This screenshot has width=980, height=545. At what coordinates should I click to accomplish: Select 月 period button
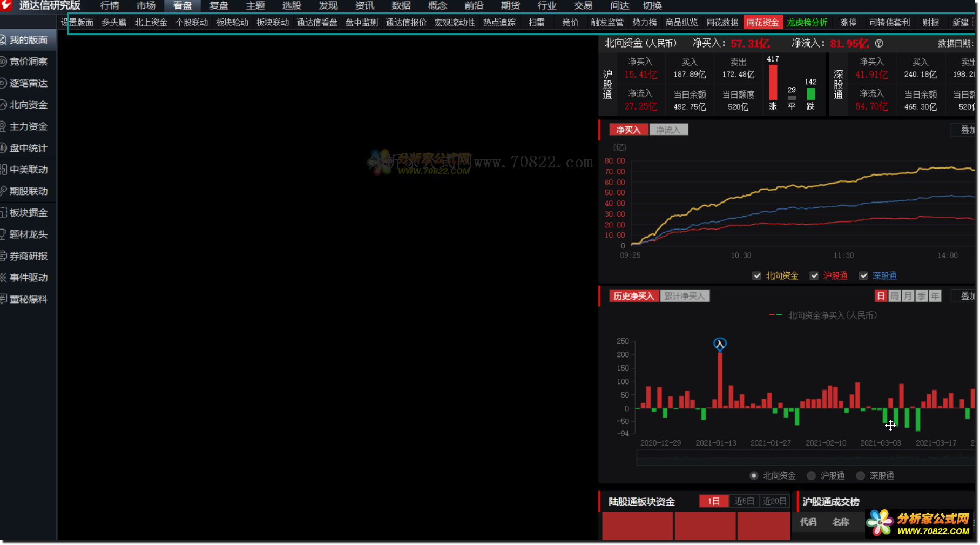(908, 296)
